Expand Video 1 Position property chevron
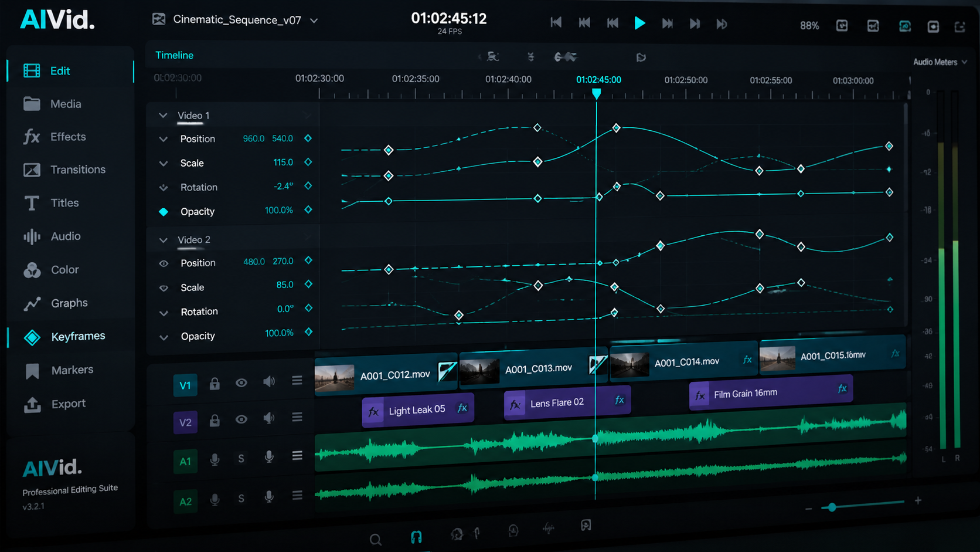 [x=164, y=139]
